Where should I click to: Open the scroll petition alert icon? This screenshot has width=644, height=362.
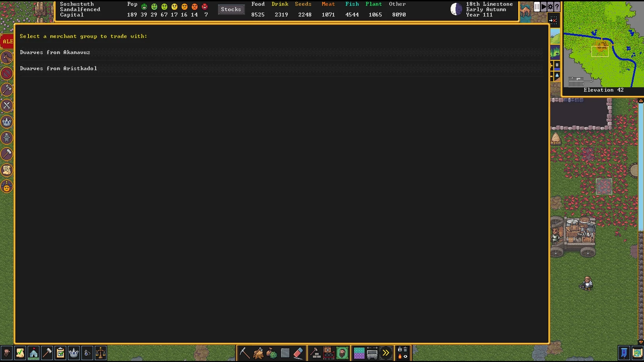(x=7, y=170)
